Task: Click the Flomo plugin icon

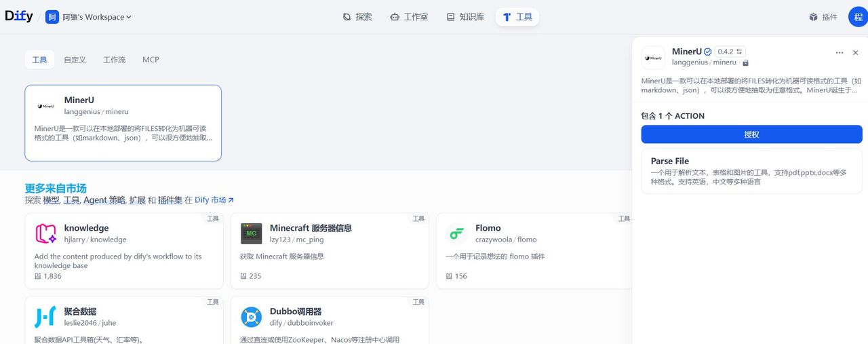Action: (457, 233)
